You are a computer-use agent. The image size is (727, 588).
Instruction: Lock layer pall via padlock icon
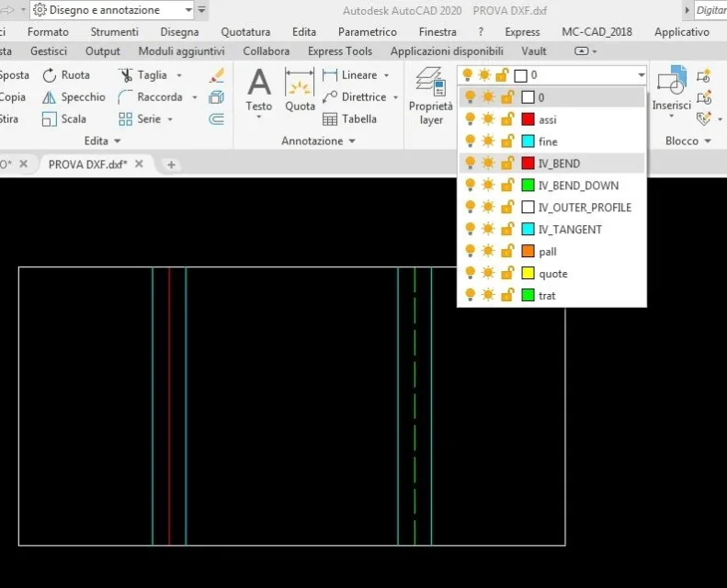point(507,251)
